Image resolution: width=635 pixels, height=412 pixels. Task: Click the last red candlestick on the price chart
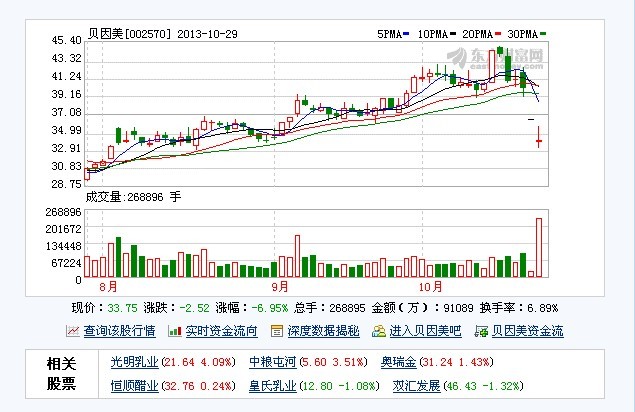coord(539,138)
